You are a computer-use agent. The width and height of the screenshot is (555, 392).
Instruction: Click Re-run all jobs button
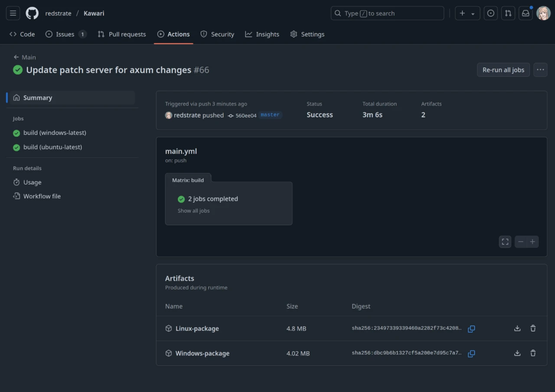pyautogui.click(x=503, y=70)
